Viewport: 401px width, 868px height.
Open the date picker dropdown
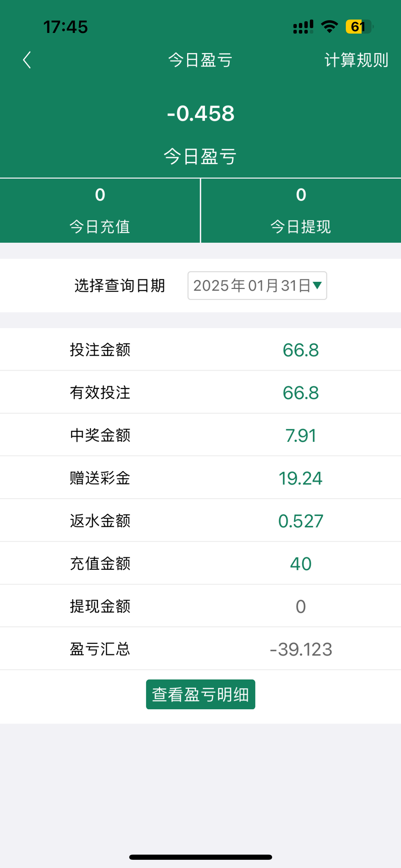coord(257,286)
